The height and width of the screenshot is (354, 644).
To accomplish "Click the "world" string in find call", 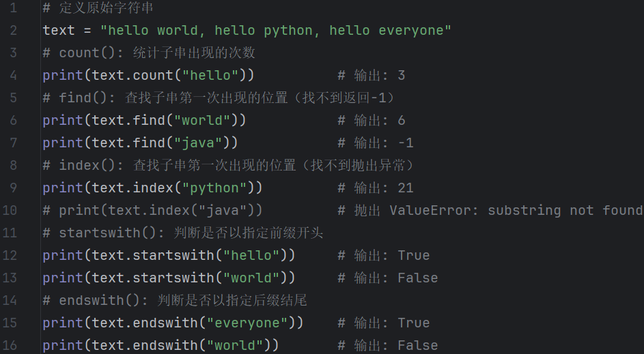I will pyautogui.click(x=201, y=121).
